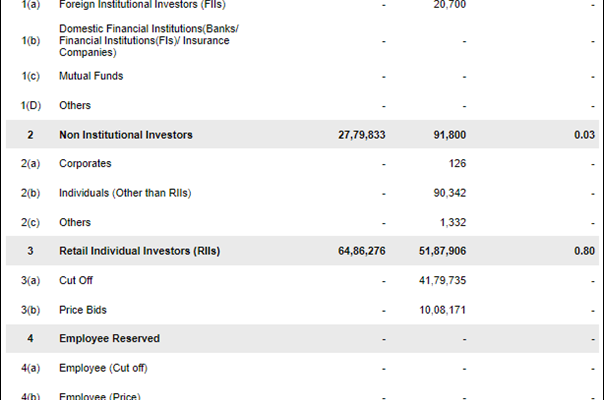
Task: Select the 41,79,735 value
Action: coord(443,280)
